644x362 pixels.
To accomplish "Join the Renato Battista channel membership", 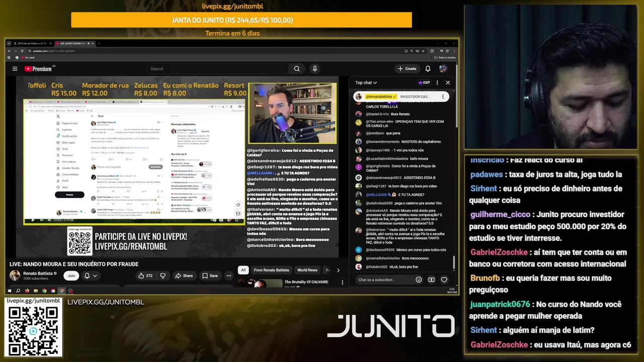I will 71,276.
